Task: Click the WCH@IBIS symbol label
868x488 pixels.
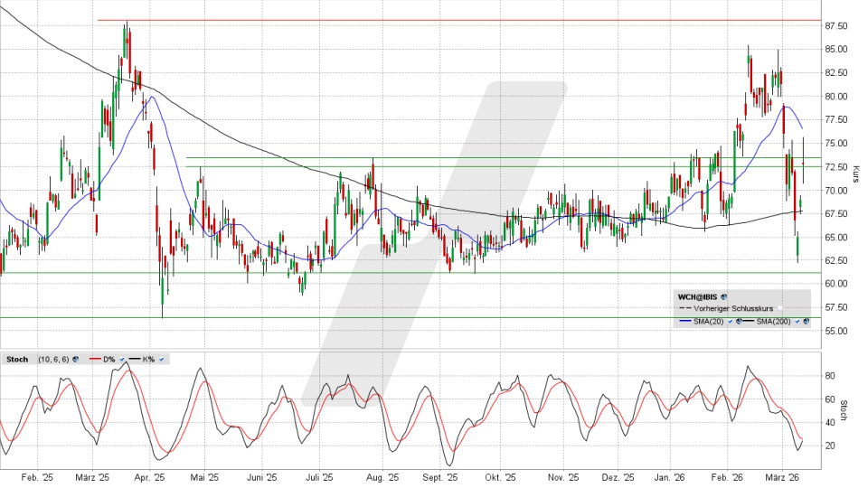Action: tap(699, 296)
